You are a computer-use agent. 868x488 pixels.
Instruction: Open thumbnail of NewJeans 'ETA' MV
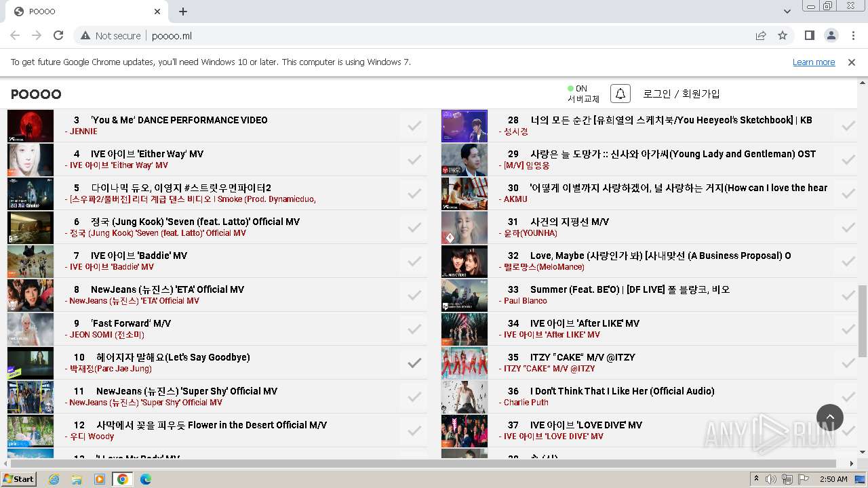coord(31,296)
